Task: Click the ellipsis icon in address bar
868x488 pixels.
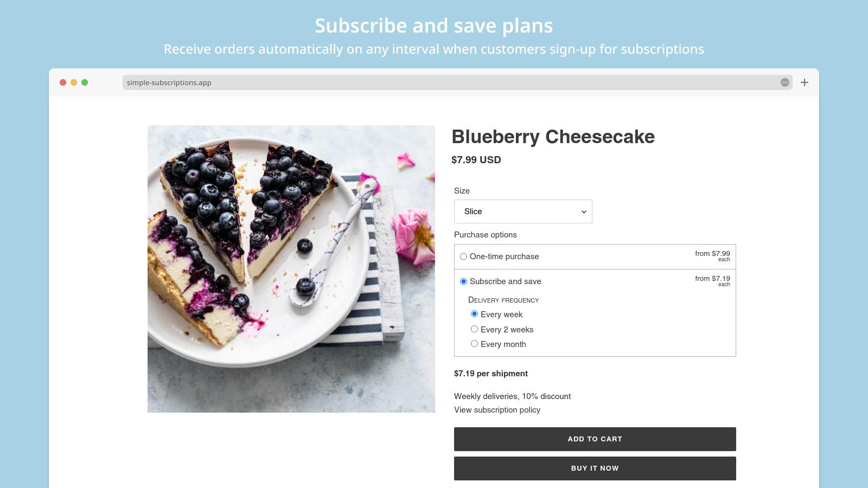Action: click(x=784, y=82)
